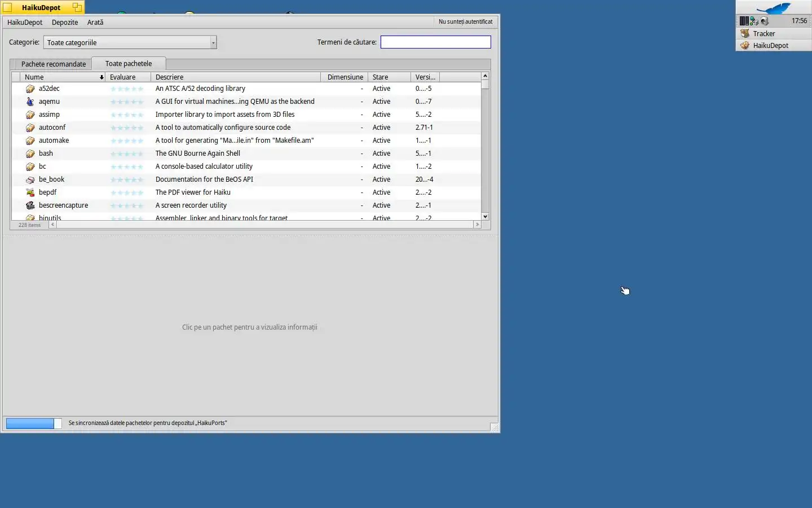Click the HaikuPorts sync status message
Viewport: 812px width, 508px height.
click(148, 423)
